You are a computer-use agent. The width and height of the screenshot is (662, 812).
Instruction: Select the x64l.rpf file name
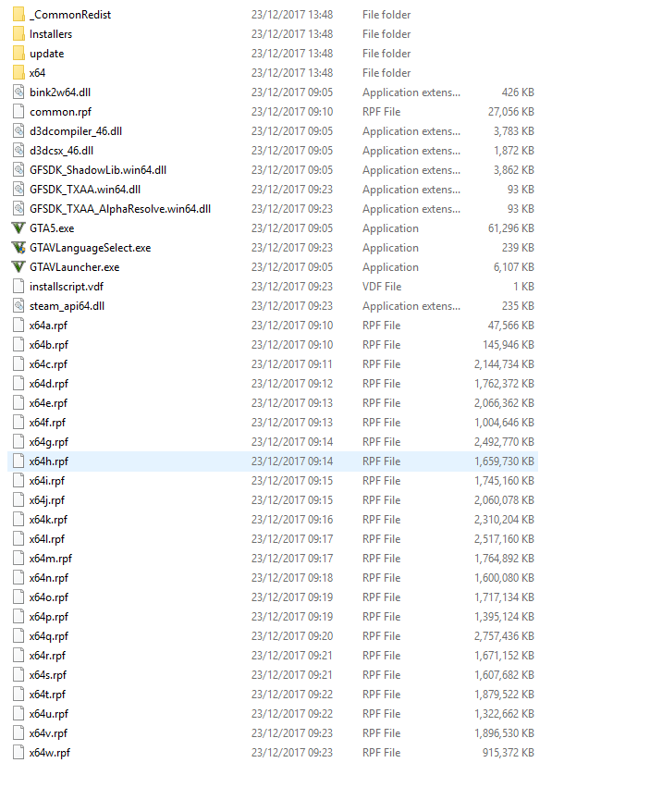pyautogui.click(x=47, y=539)
